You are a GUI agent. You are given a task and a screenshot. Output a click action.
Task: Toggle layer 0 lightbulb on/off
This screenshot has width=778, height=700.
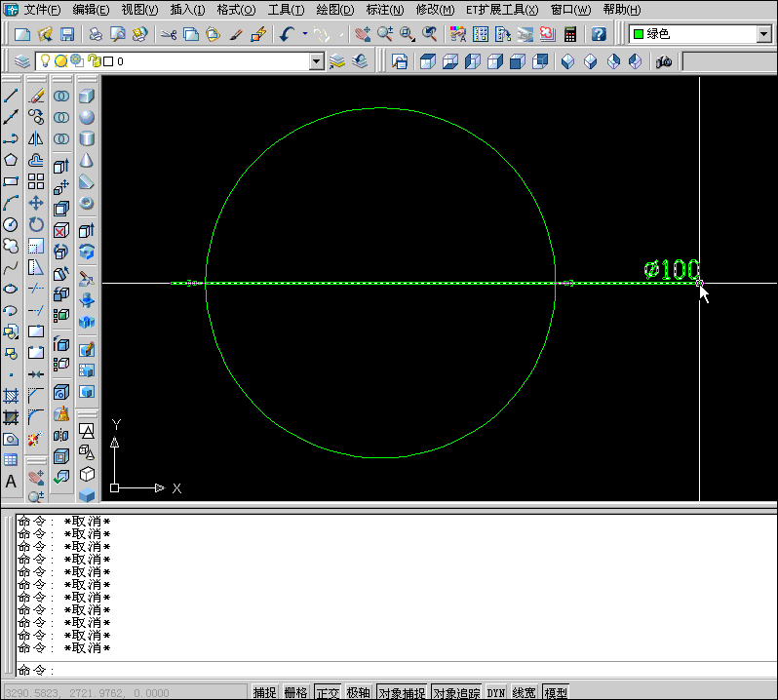click(x=45, y=61)
